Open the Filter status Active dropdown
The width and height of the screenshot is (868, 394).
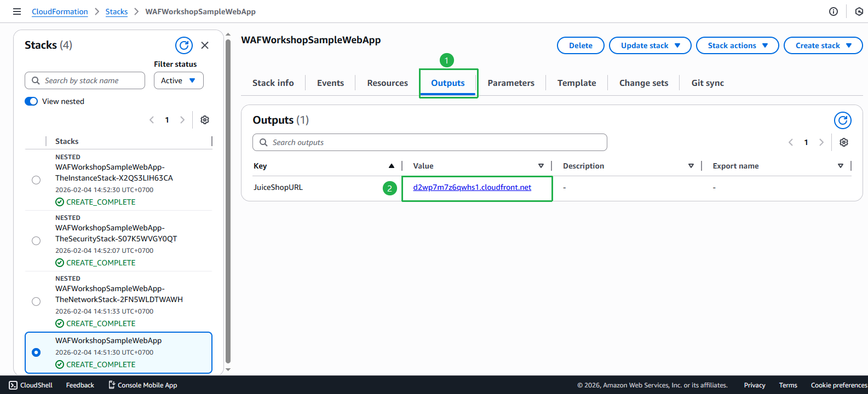coord(179,80)
